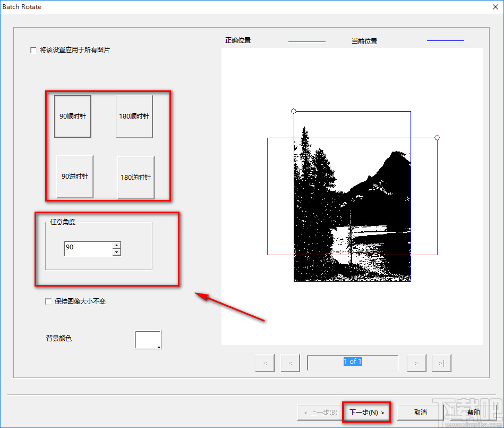
Task: Click the 正确位置 legend label
Action: coord(238,40)
